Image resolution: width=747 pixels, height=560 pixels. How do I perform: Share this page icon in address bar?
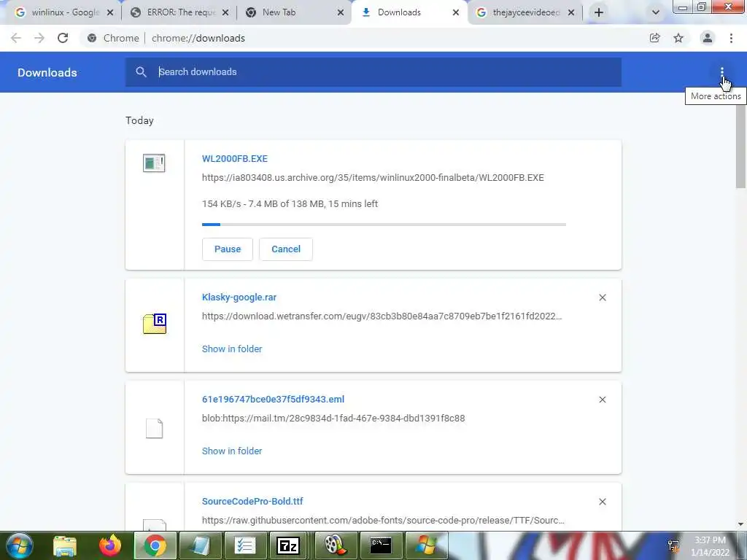pos(655,38)
